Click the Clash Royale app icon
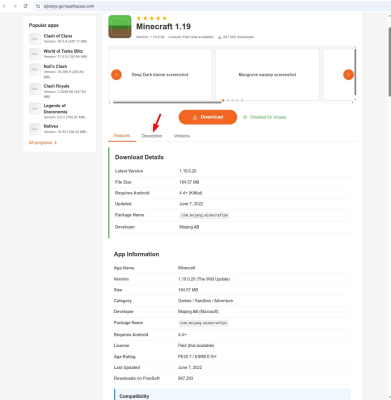 pyautogui.click(x=35, y=89)
